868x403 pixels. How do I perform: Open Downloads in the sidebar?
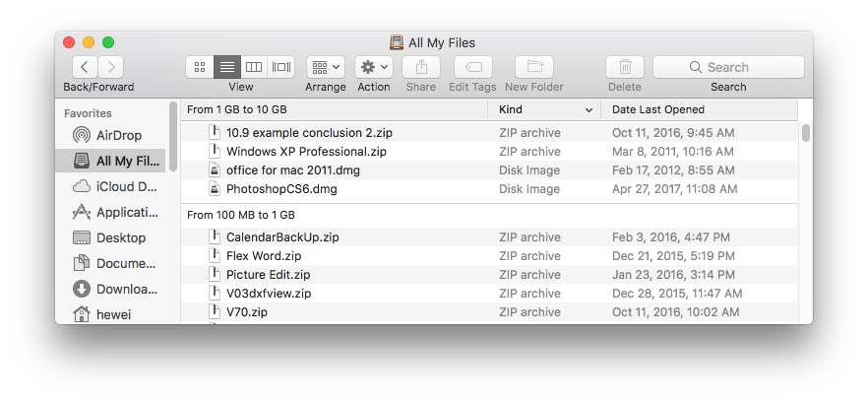click(110, 289)
